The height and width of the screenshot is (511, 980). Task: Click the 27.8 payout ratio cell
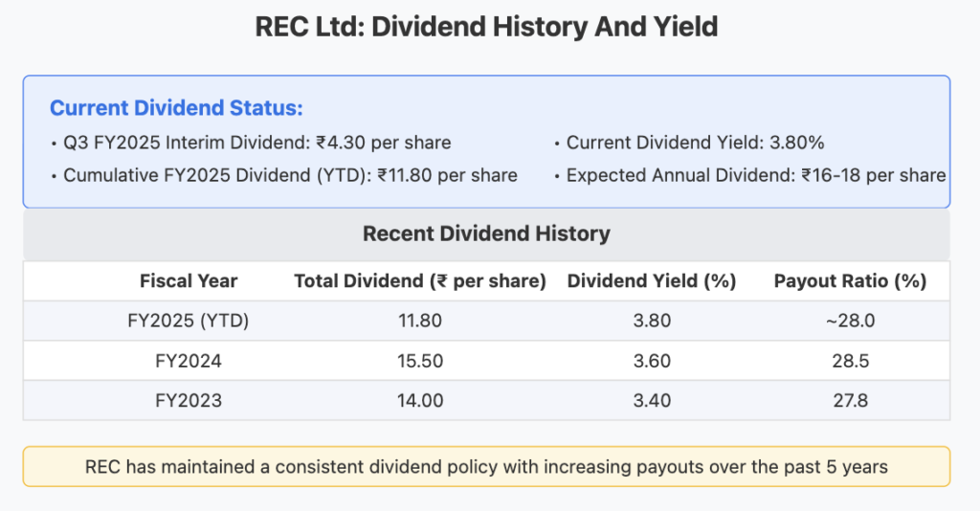point(850,400)
